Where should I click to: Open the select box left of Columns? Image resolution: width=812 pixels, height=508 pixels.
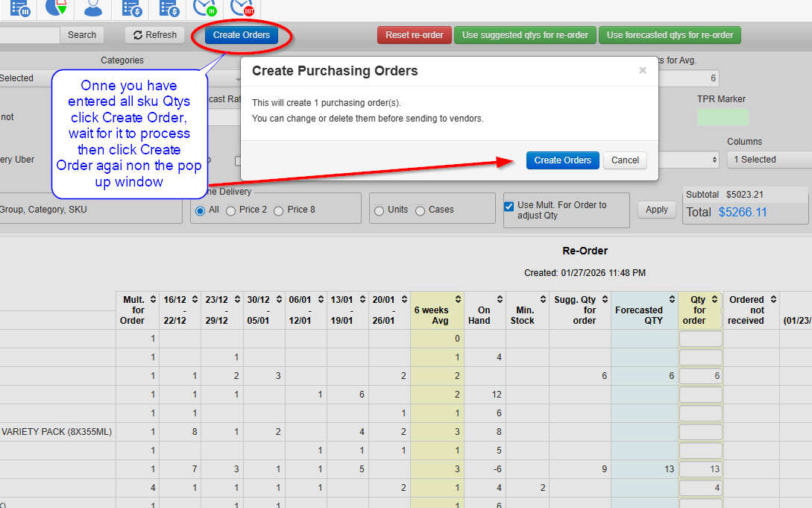[689, 160]
